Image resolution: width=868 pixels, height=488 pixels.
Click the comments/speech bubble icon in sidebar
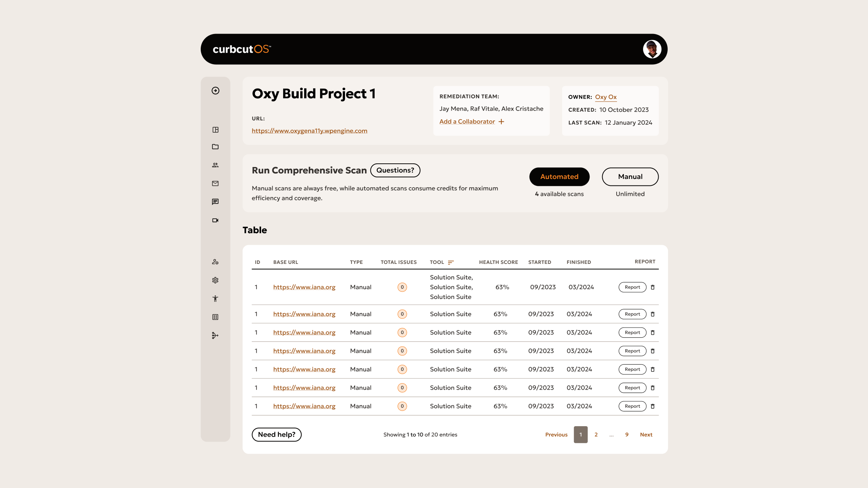215,201
